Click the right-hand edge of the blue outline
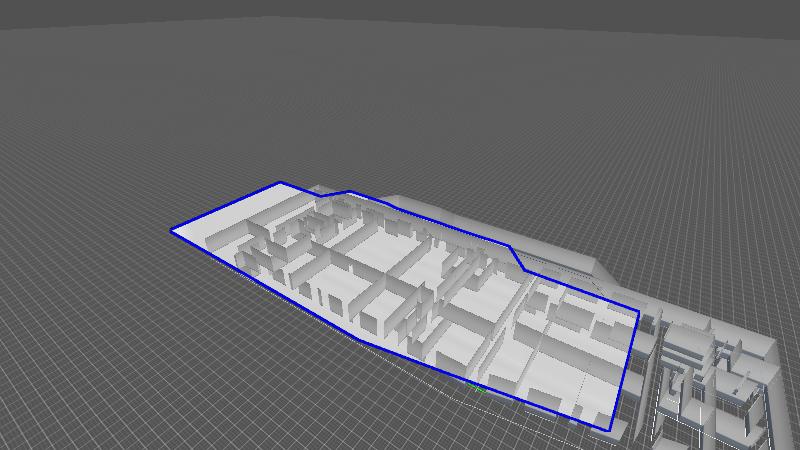This screenshot has width=800, height=450. 626,368
